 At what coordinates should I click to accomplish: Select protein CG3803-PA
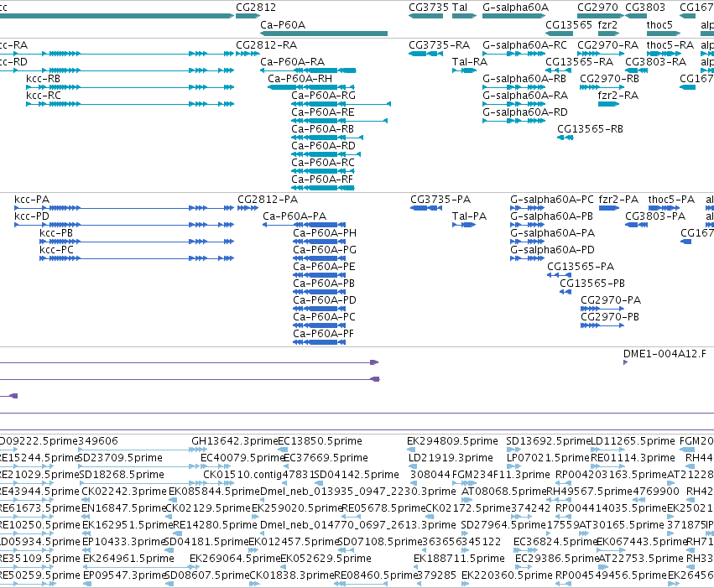pos(655,216)
